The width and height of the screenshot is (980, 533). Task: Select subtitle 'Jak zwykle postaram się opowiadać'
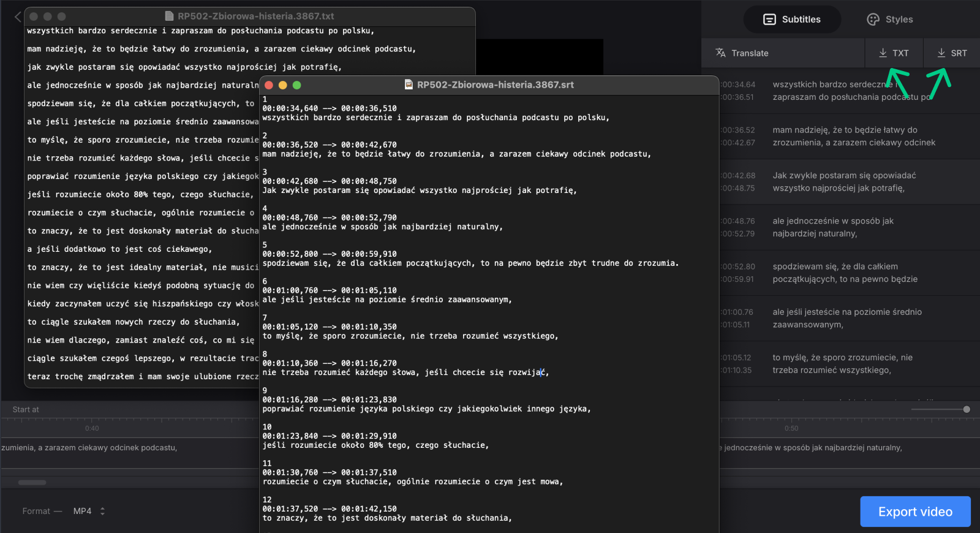(844, 182)
